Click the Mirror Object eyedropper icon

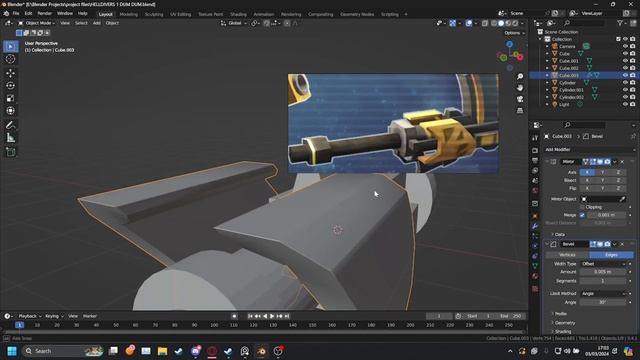[x=622, y=199]
